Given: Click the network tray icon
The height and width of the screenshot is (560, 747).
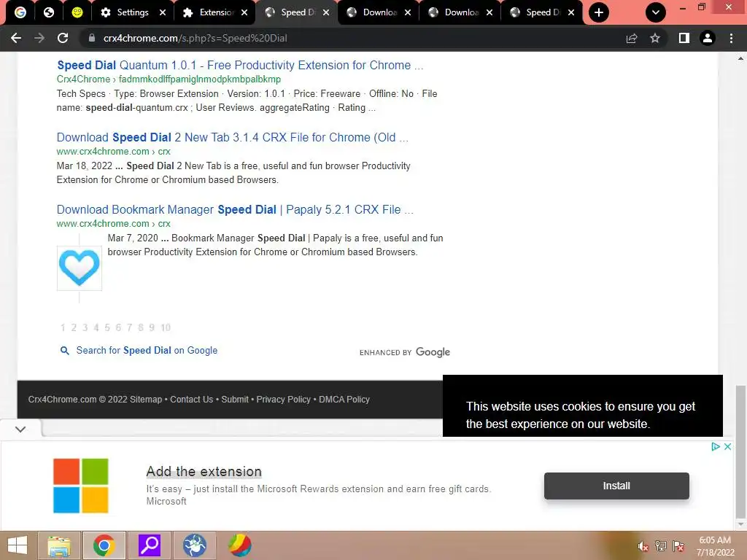Looking at the screenshot, I should click(661, 546).
